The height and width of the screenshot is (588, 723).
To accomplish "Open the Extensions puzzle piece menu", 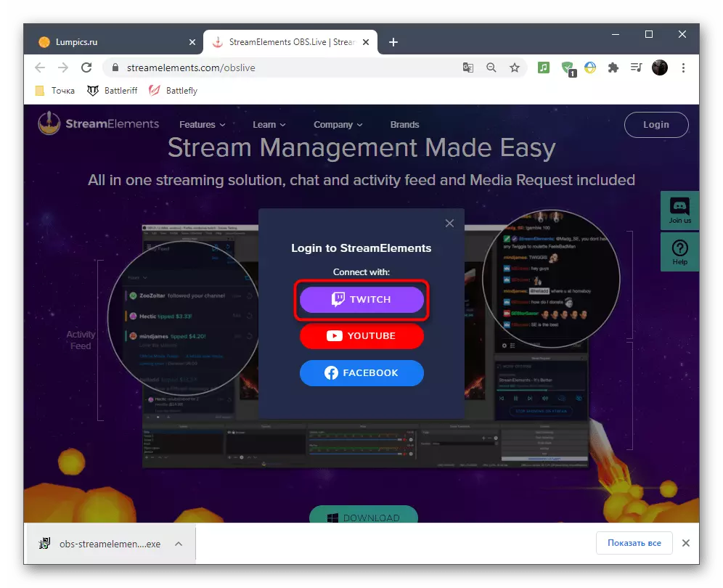I will tap(613, 68).
